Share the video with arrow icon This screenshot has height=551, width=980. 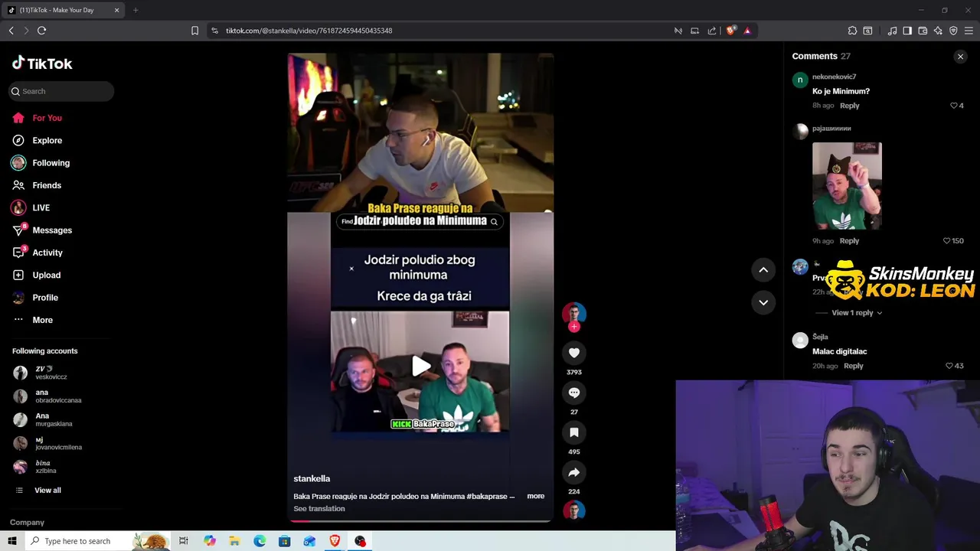click(574, 472)
